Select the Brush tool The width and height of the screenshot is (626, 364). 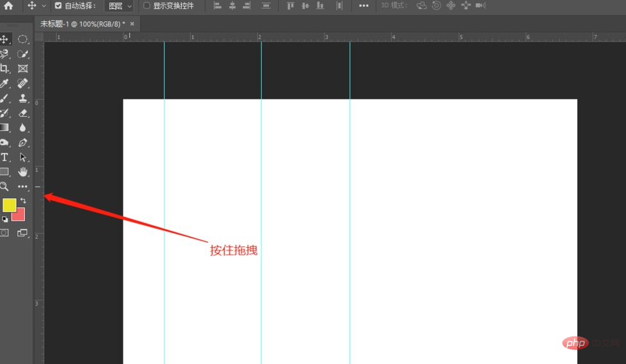[4, 98]
